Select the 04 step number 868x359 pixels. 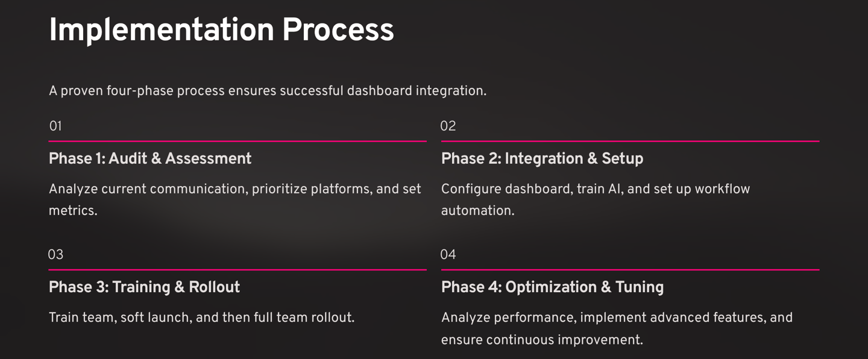(x=448, y=254)
